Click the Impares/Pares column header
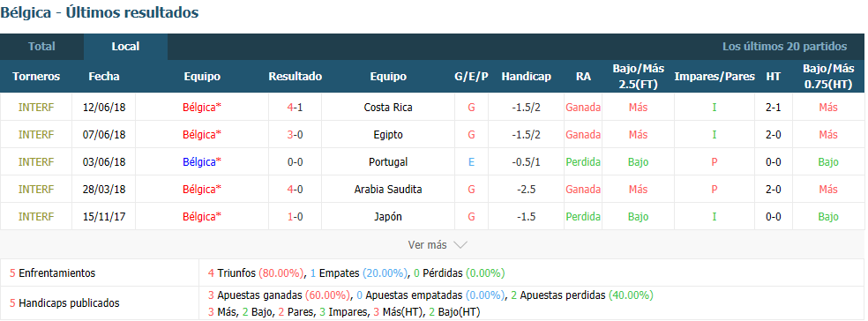 (x=715, y=77)
